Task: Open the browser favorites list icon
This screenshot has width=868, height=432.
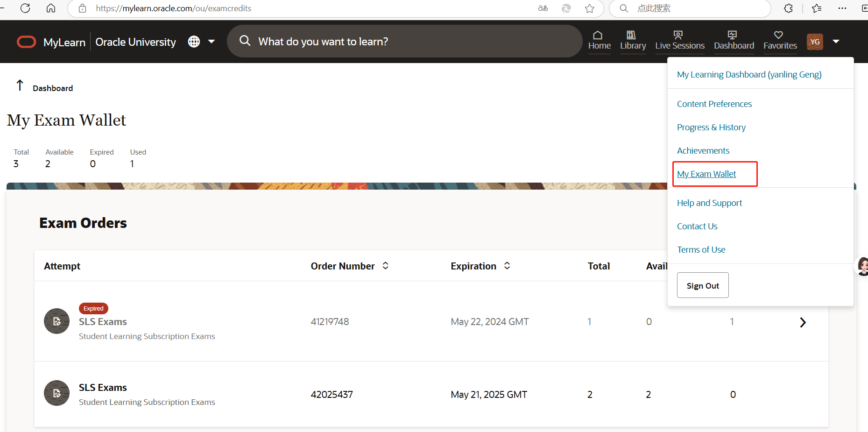Action: (817, 8)
